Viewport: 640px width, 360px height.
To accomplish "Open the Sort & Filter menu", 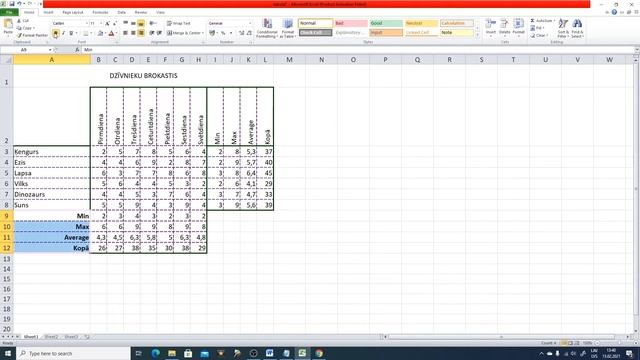I will 563,28.
